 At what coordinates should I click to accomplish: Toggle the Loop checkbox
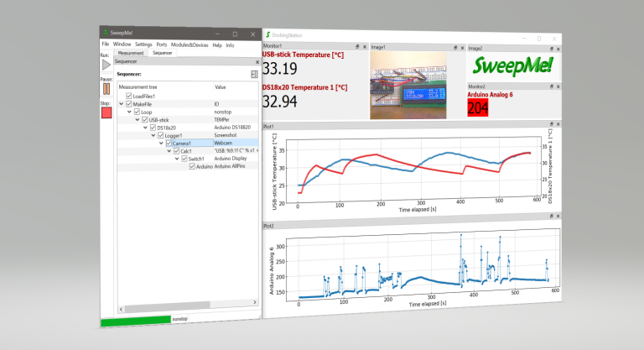point(137,112)
